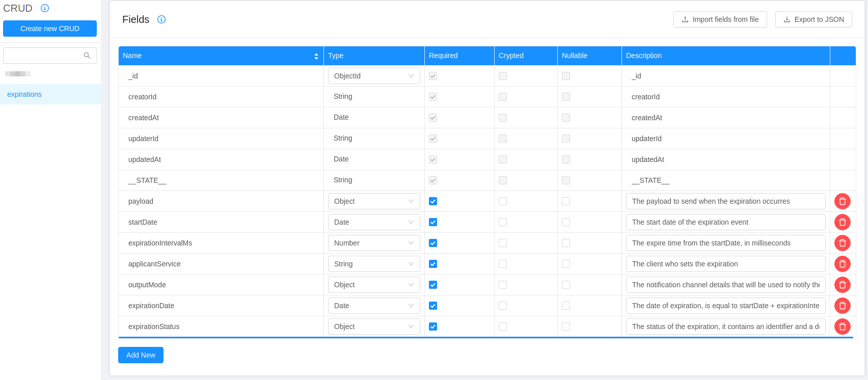Remove the outputMode field with trash icon

coord(842,285)
